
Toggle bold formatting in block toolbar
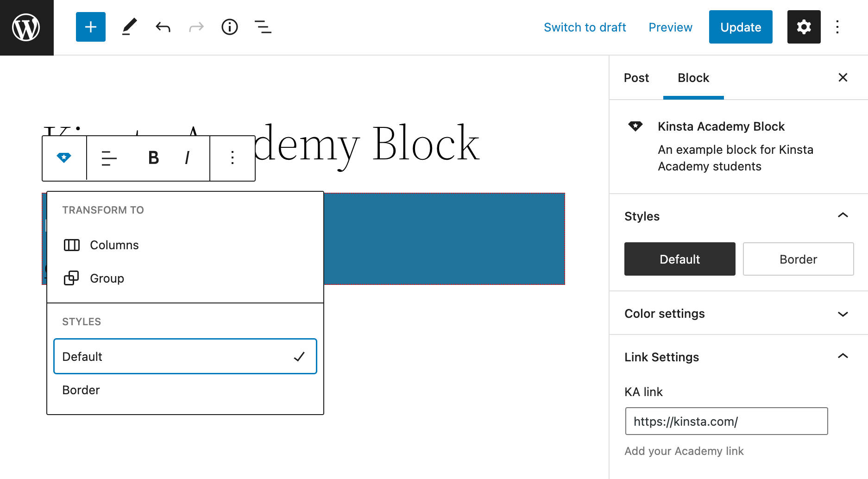pos(153,158)
